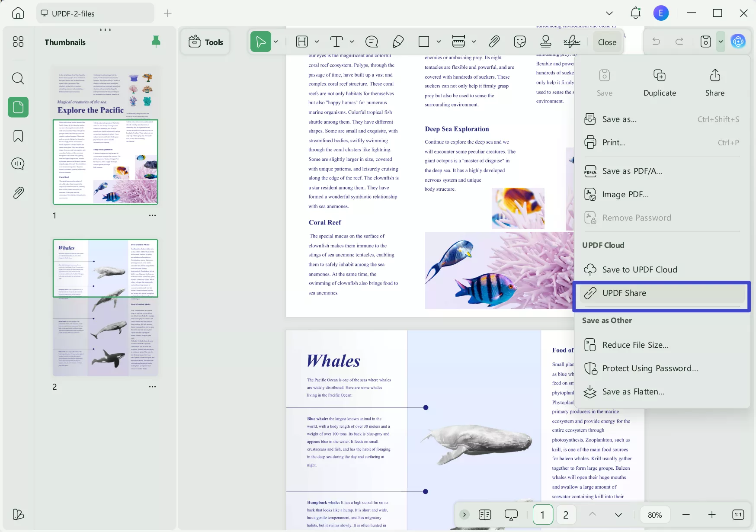Open the Attachments panel in the sidebar
This screenshot has width=756, height=532.
(18, 192)
